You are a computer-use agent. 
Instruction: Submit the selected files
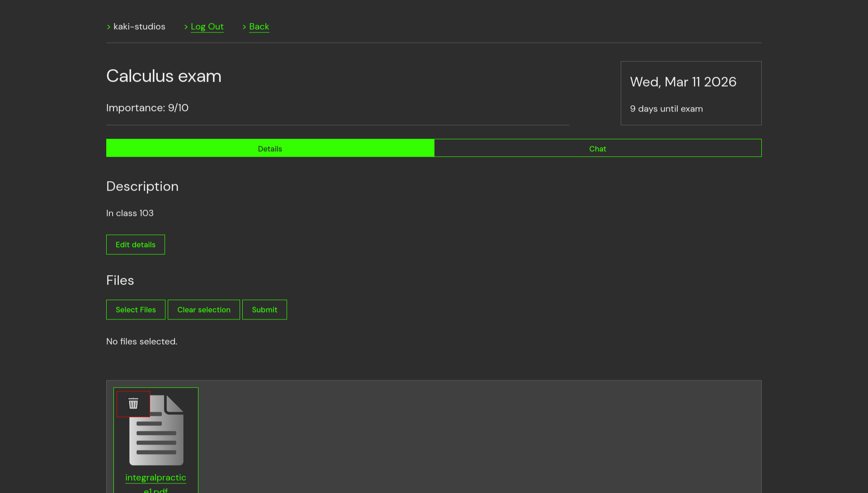coord(264,310)
